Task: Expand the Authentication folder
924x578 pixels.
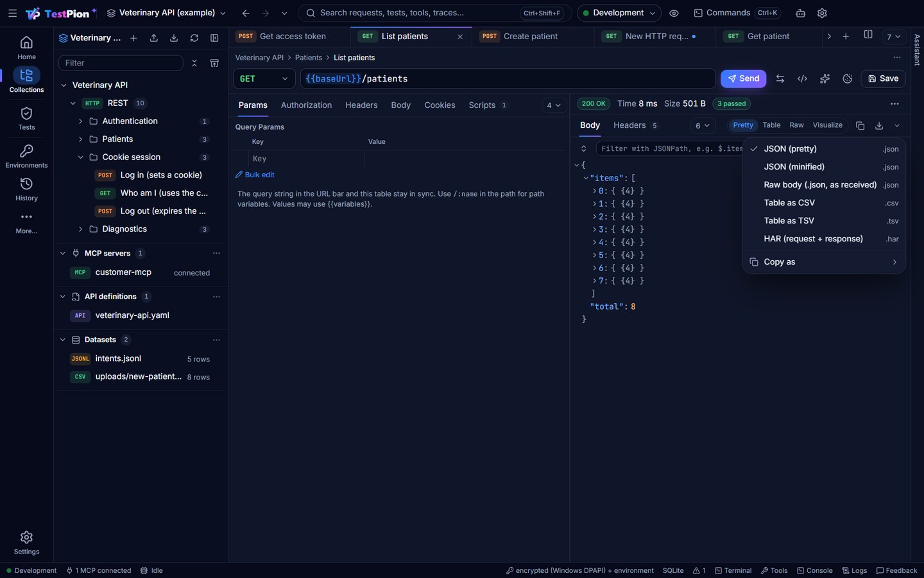Action: [80, 121]
